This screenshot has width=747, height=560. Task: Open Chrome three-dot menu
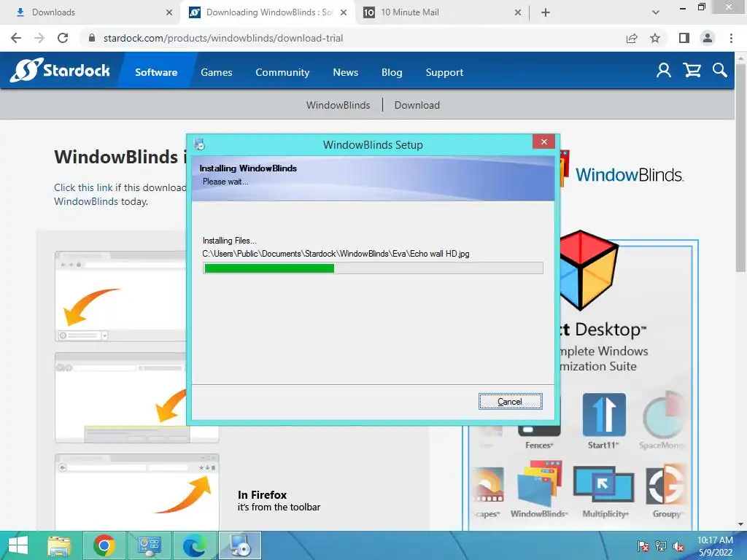[x=731, y=38]
